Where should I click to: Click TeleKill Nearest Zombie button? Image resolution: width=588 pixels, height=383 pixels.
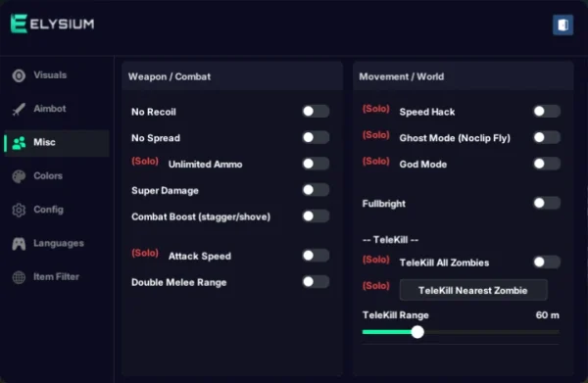point(473,290)
